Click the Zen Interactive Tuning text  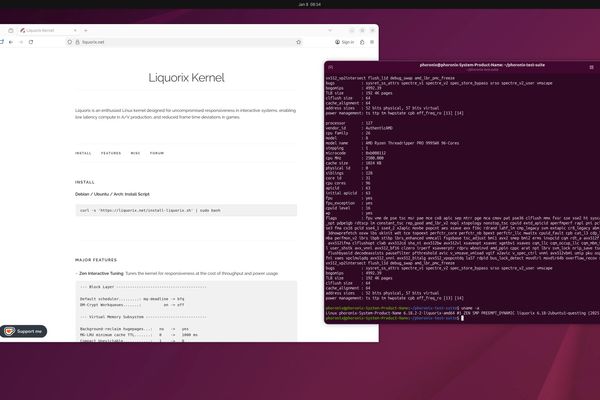pyautogui.click(x=101, y=274)
